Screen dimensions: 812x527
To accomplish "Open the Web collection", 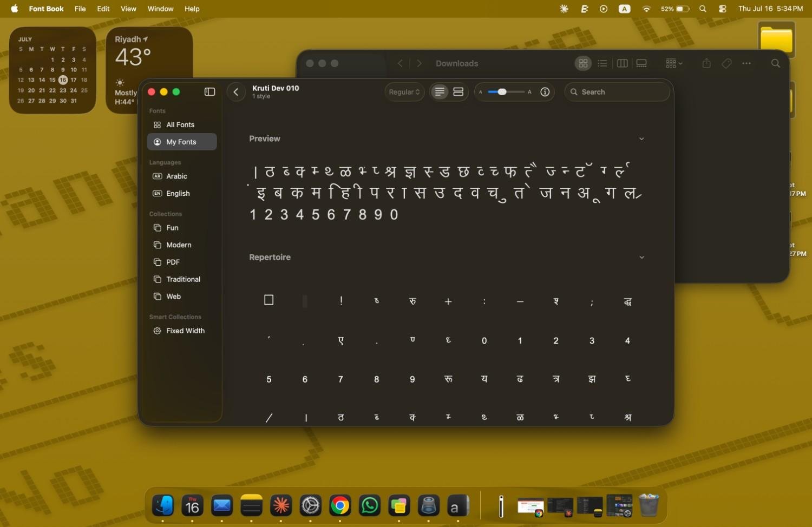I will 182,297.
